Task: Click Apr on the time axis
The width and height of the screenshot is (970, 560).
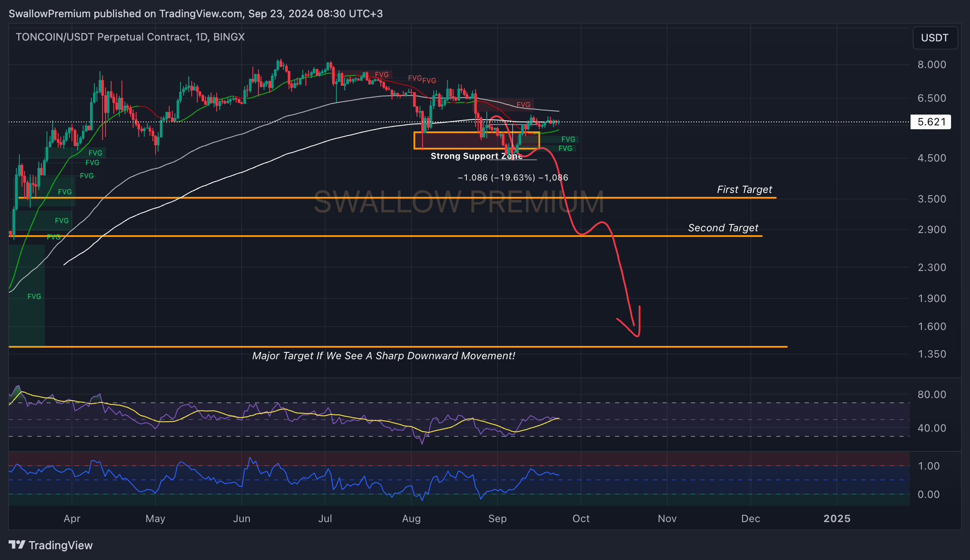Action: tap(72, 519)
